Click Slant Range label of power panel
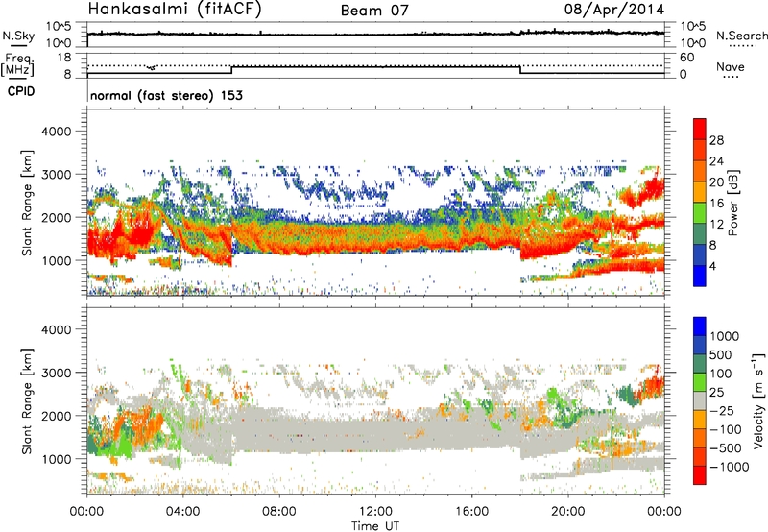This screenshot has width=768, height=532. pyautogui.click(x=27, y=203)
